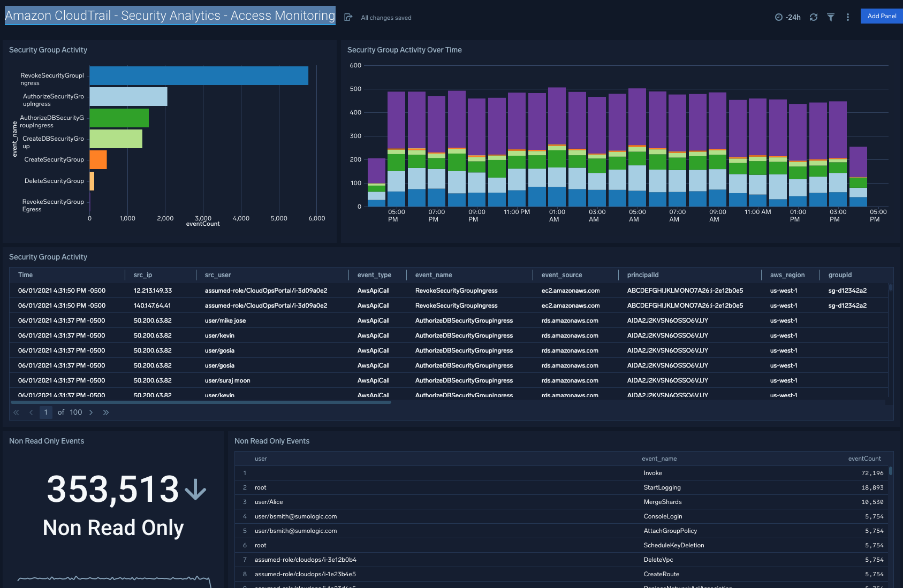Refresh the dashboard with the refresh icon
The width and height of the screenshot is (903, 588).
click(x=814, y=17)
